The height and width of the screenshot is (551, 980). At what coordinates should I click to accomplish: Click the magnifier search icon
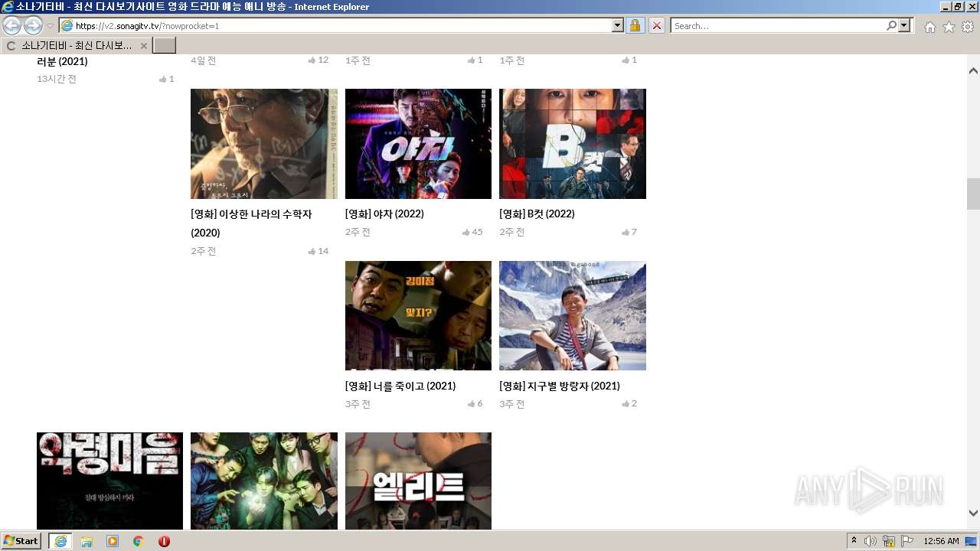click(891, 25)
